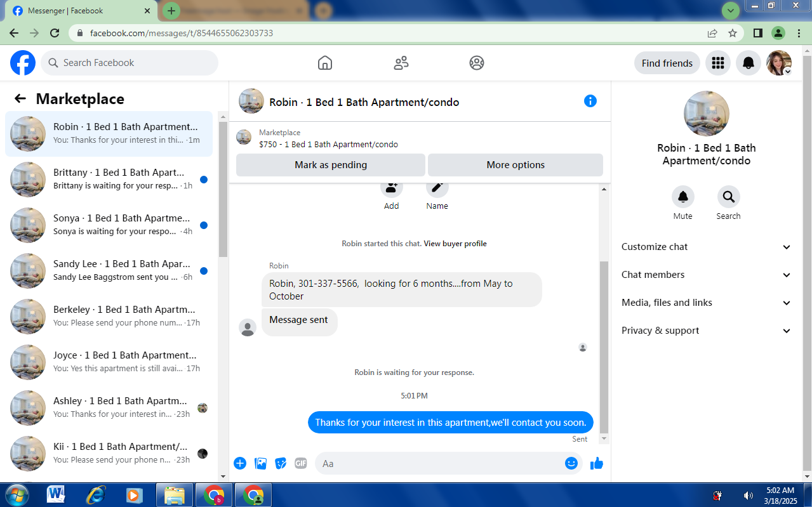Choose a GIF in composer
The height and width of the screenshot is (507, 812).
[301, 463]
